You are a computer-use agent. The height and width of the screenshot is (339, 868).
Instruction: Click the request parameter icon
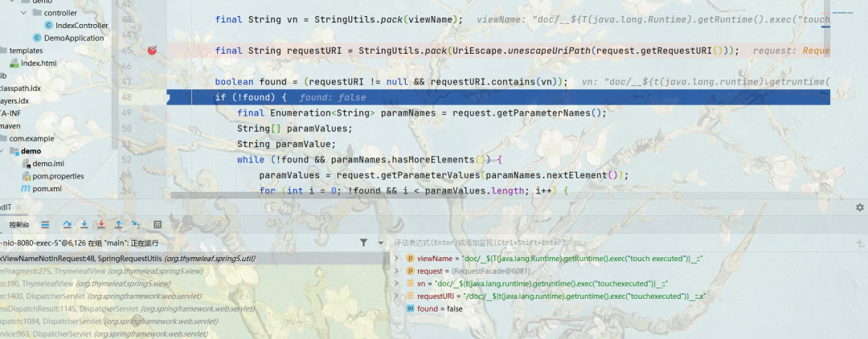coord(410,271)
